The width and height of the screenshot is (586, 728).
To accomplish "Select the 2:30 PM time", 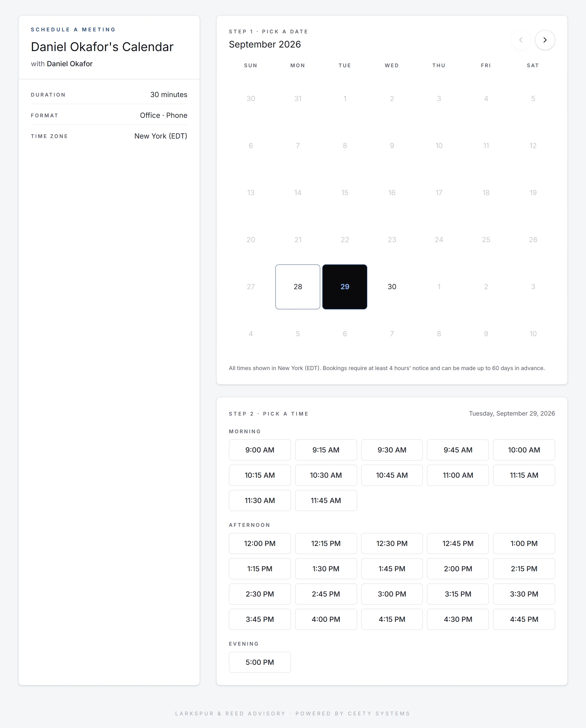I will point(260,594).
